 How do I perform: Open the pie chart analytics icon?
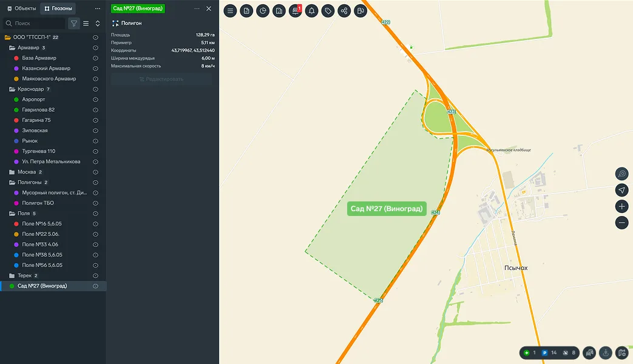tap(263, 11)
